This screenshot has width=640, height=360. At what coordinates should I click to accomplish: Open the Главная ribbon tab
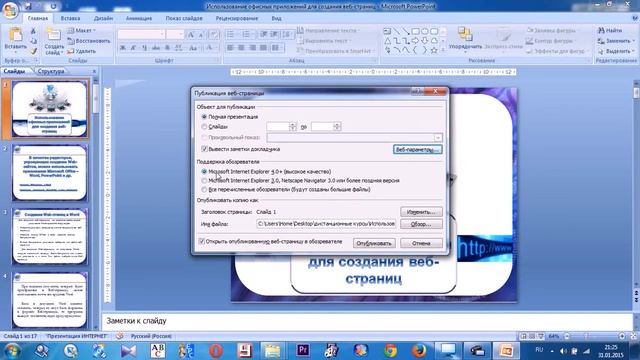[38, 18]
